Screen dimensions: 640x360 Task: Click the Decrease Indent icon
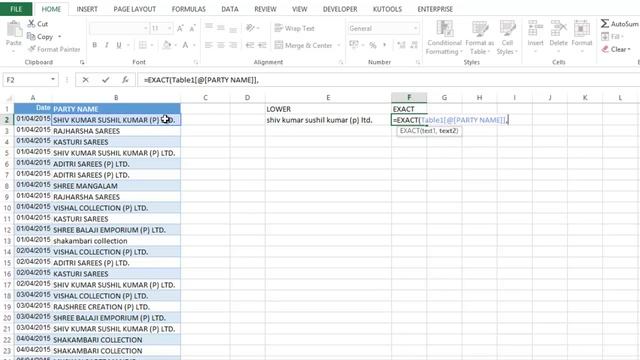250,45
